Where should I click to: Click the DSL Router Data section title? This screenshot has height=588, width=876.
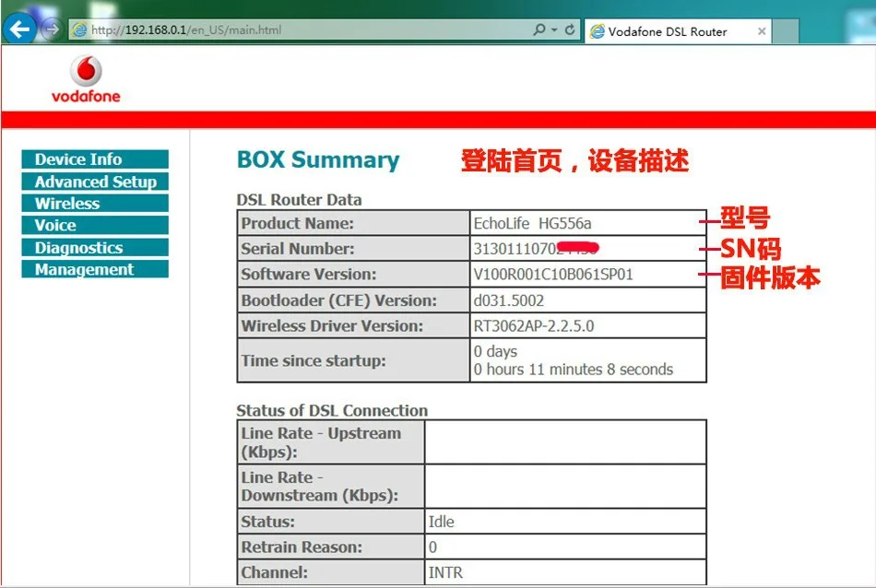[300, 200]
